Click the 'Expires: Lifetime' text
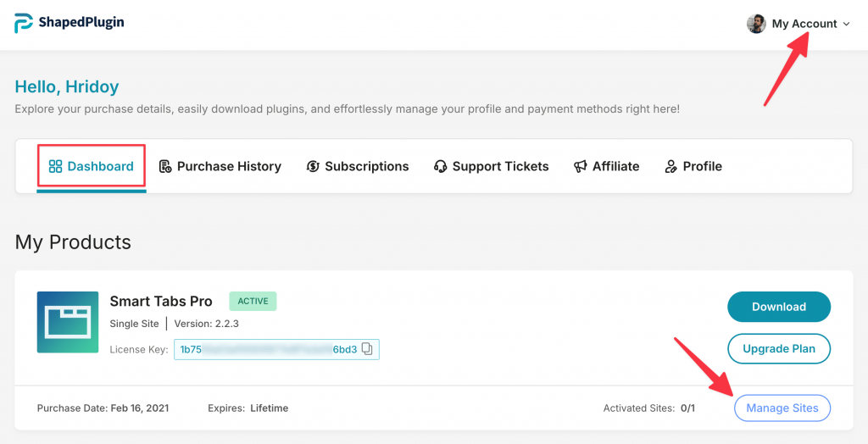The image size is (868, 444). [x=248, y=408]
